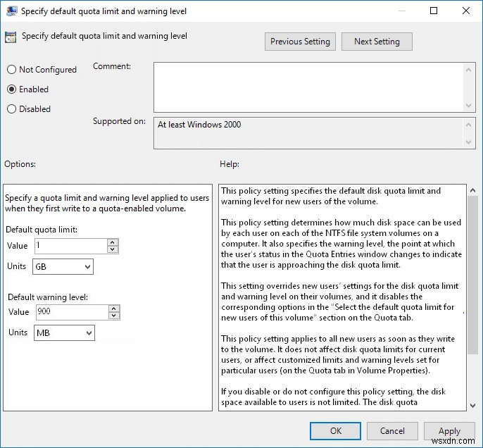Click inside the Comment text box
The image size is (483, 448).
308,87
